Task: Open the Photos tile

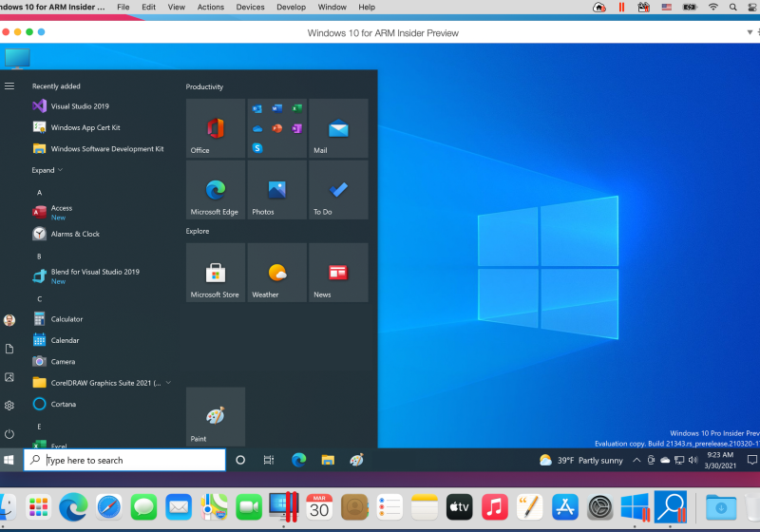Action: [276, 190]
